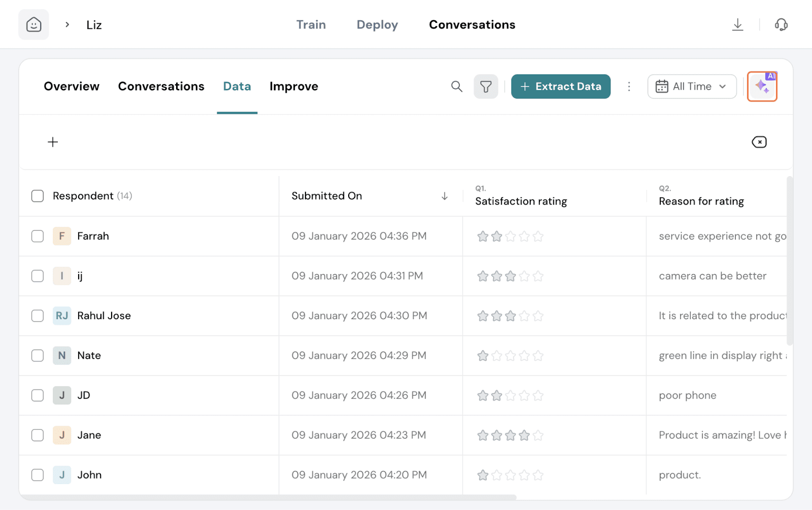Screen dimensions: 812x510
Task: Open the AI sparkle assistant icon
Action: 762,87
